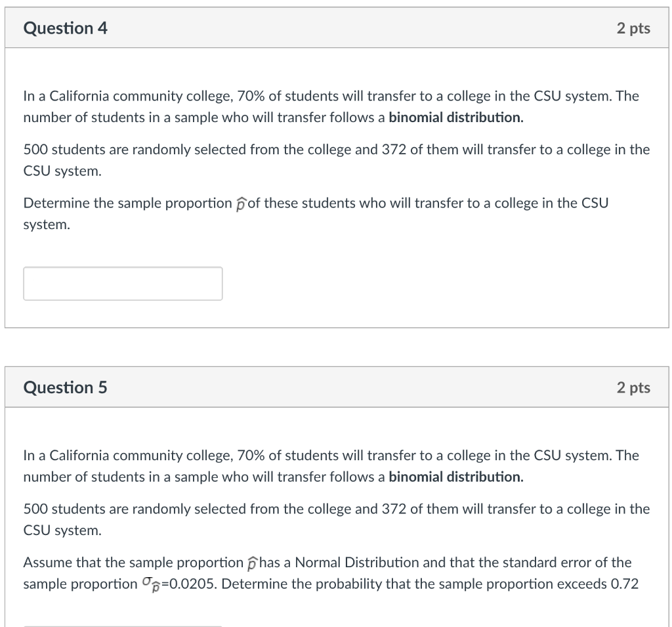Click the Question 4 answer input field
The height and width of the screenshot is (627, 672).
(x=123, y=284)
